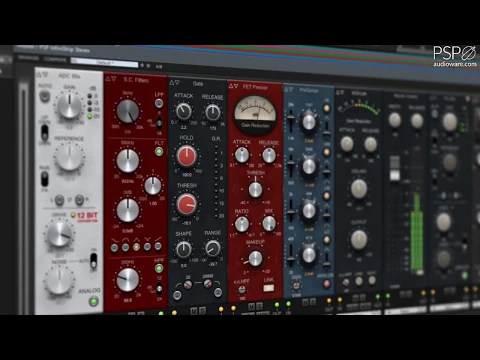Click the green OUT indicator below FET Pressor

pyautogui.click(x=277, y=305)
